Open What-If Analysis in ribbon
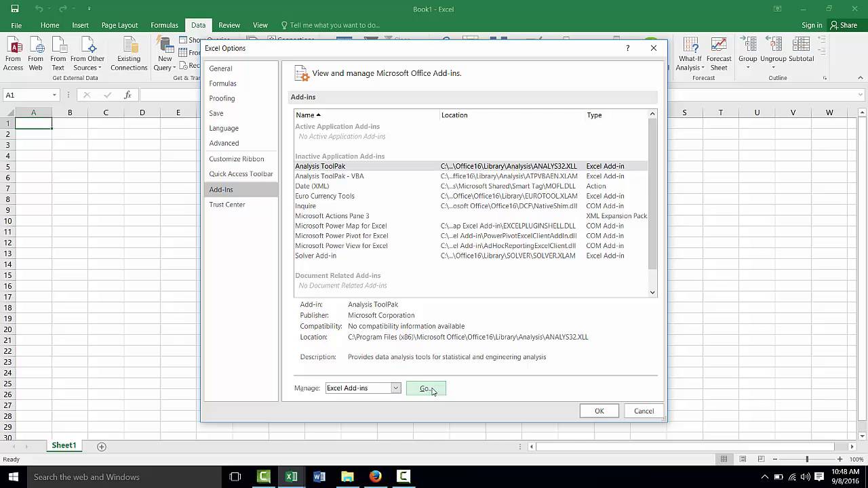The width and height of the screenshot is (868, 488). (x=690, y=54)
